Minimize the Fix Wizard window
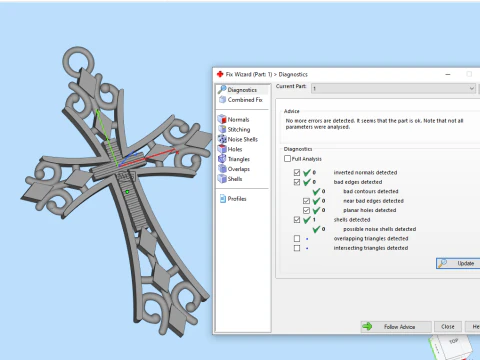Viewport: 480px width, 360px height. tap(448, 74)
